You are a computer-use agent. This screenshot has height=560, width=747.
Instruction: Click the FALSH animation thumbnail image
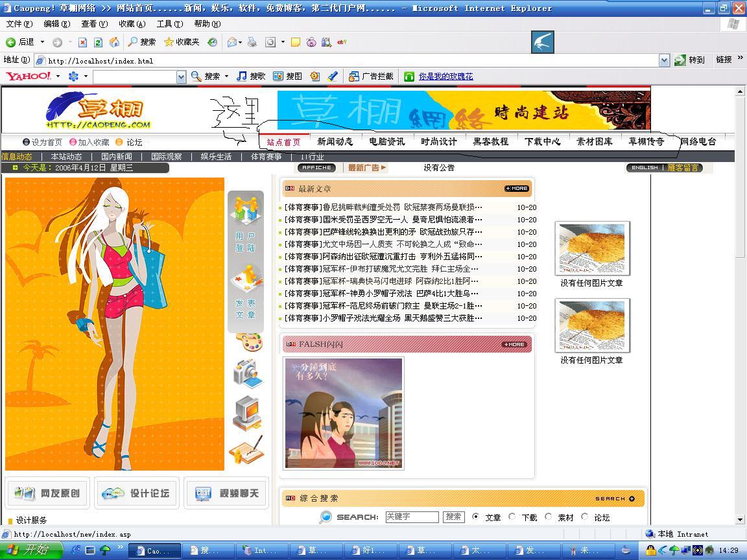[344, 413]
